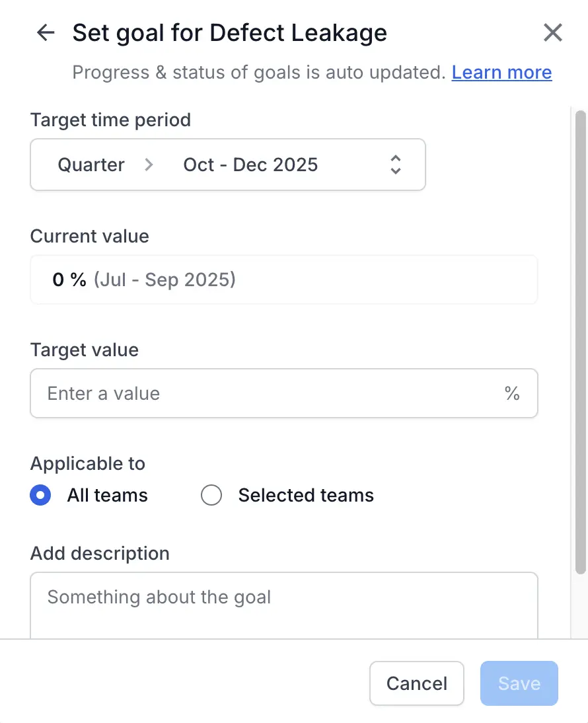Select All teams option
Image resolution: width=588 pixels, height=723 pixels.
coord(40,494)
